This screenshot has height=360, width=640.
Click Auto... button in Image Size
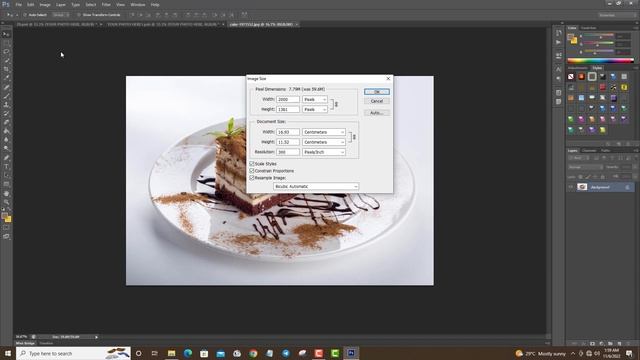click(377, 113)
